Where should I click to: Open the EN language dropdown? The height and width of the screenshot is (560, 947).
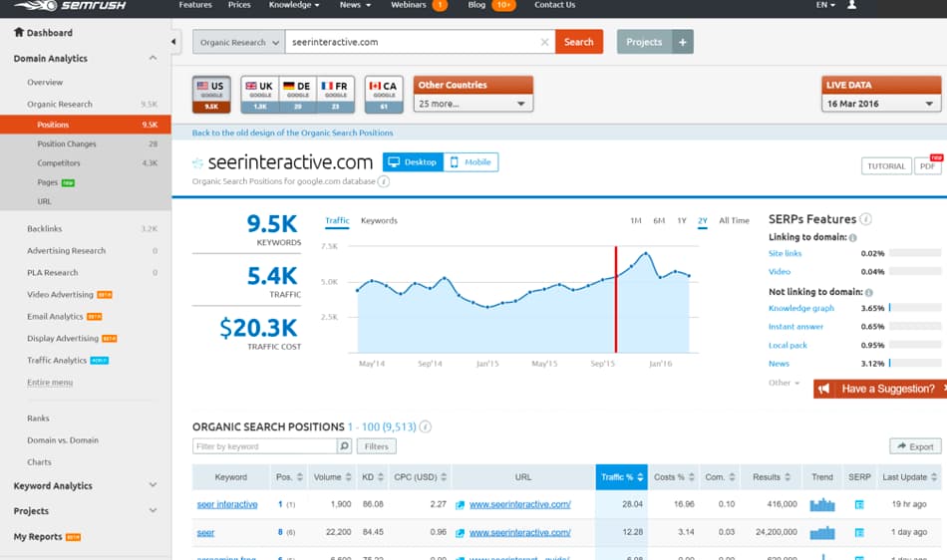pyautogui.click(x=825, y=5)
